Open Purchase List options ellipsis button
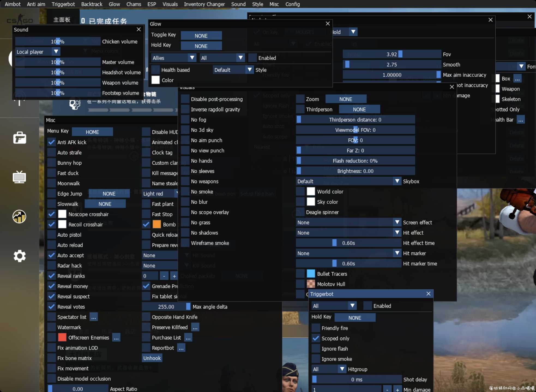The image size is (536, 392). 188,338
